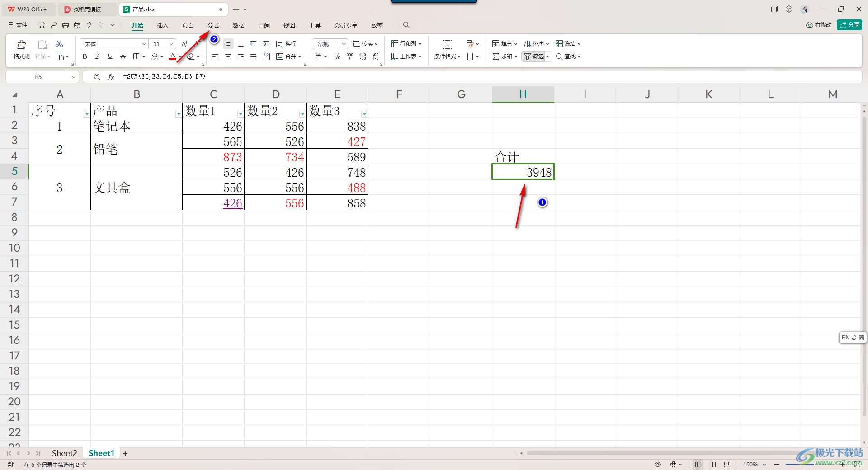The width and height of the screenshot is (868, 470).
Task: Click the add new sheet plus icon
Action: (x=125, y=453)
